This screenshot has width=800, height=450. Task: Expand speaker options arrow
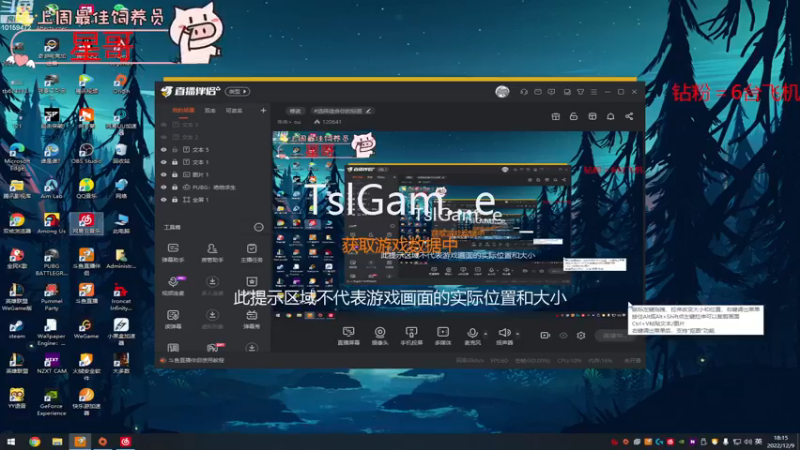(517, 334)
